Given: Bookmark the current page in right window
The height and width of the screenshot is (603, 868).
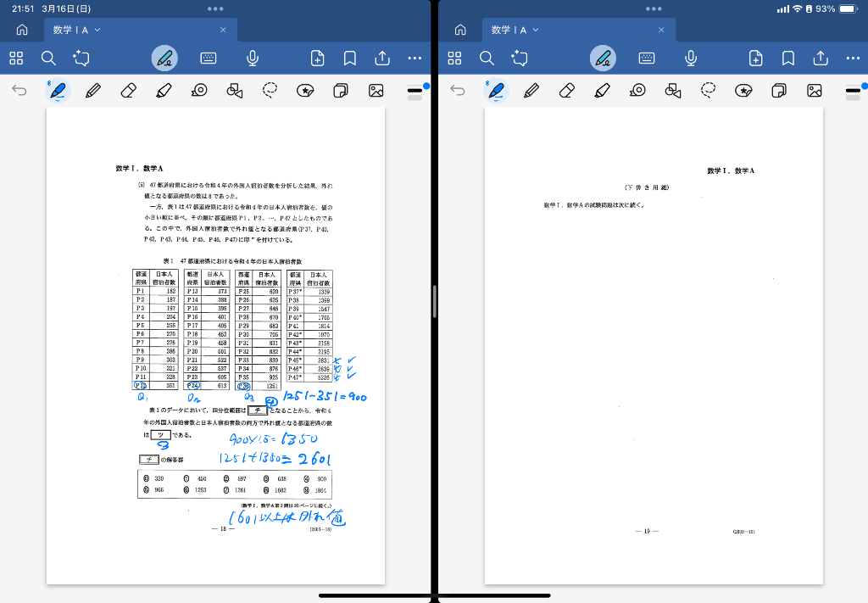Looking at the screenshot, I should [x=788, y=58].
